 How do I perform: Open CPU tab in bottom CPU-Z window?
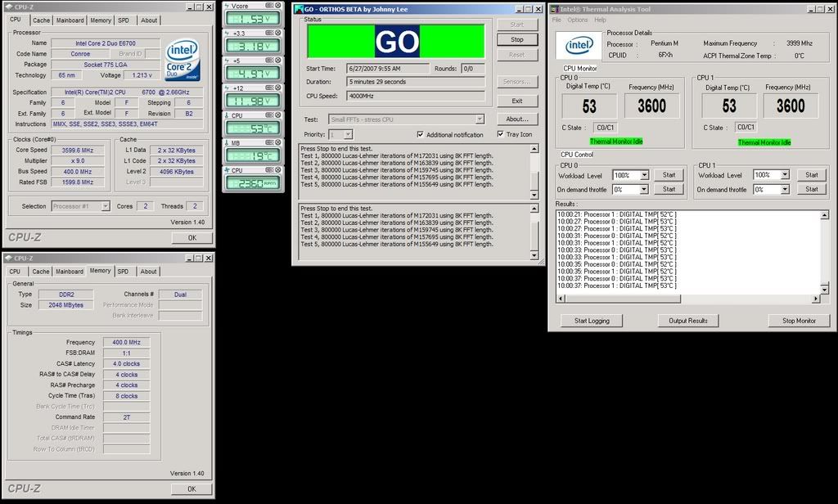(x=15, y=272)
